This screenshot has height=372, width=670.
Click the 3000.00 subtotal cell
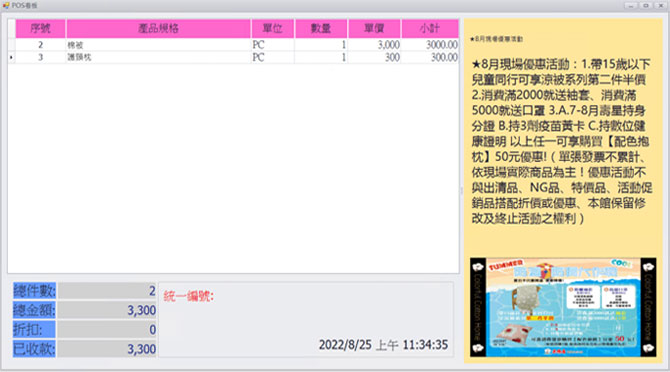[430, 45]
